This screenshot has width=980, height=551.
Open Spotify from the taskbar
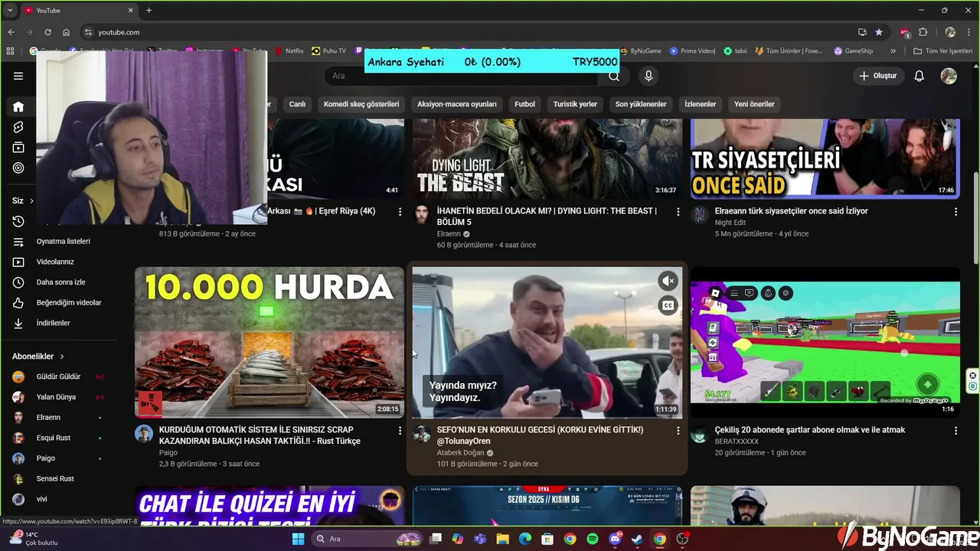tap(593, 539)
